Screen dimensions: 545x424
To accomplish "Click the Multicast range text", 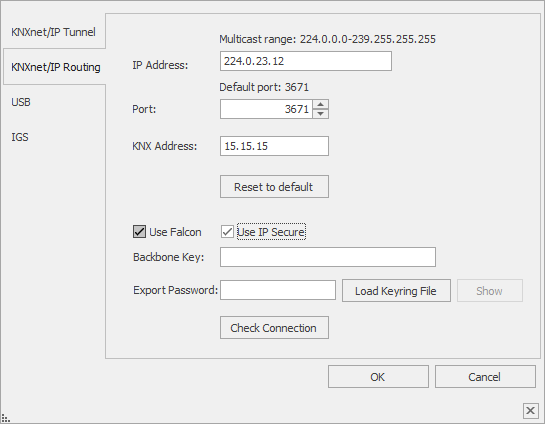I will click(x=327, y=39).
